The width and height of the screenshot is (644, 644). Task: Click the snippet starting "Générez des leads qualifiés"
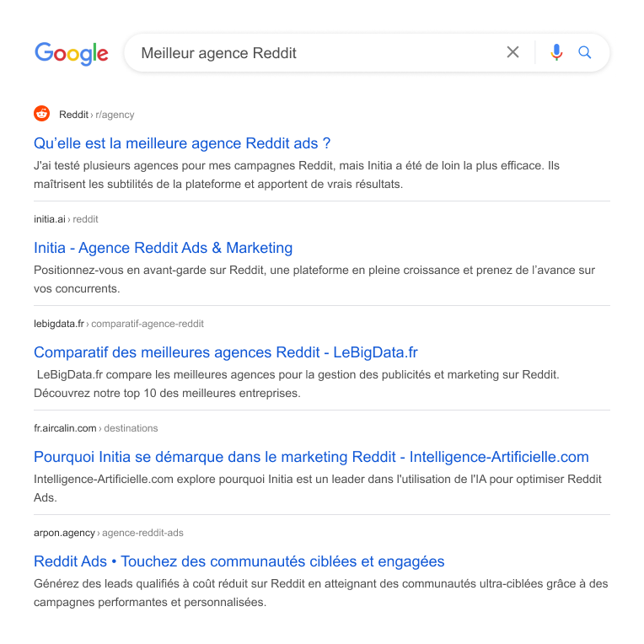[x=320, y=593]
